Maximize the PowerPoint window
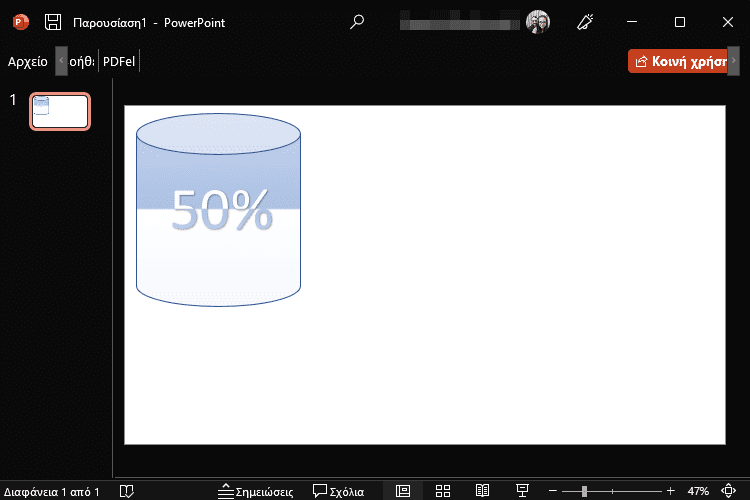 680,22
